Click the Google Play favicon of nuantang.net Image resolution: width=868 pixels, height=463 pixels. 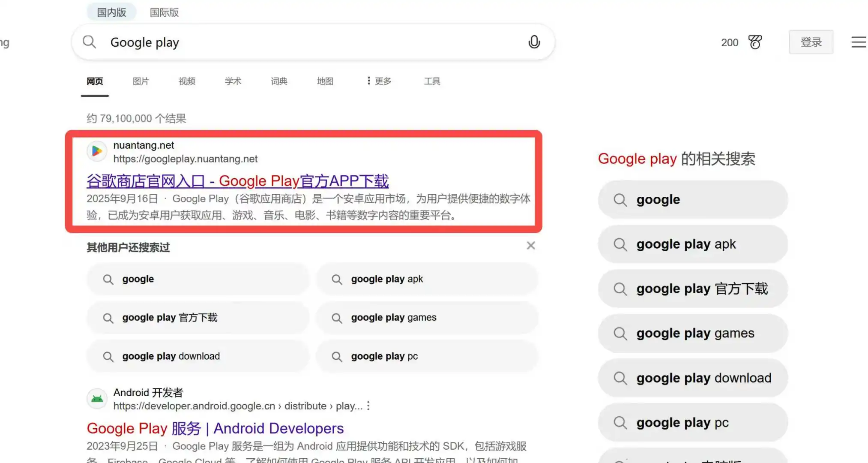click(x=97, y=151)
